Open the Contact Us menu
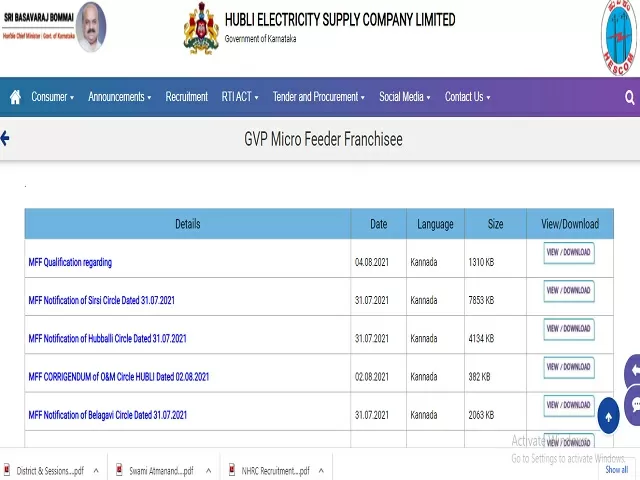 [x=467, y=97]
